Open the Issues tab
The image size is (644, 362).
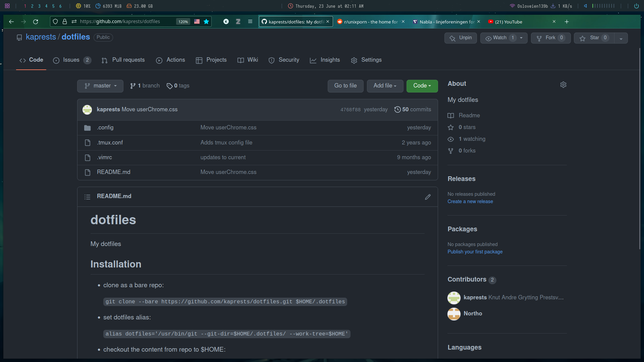(x=72, y=60)
